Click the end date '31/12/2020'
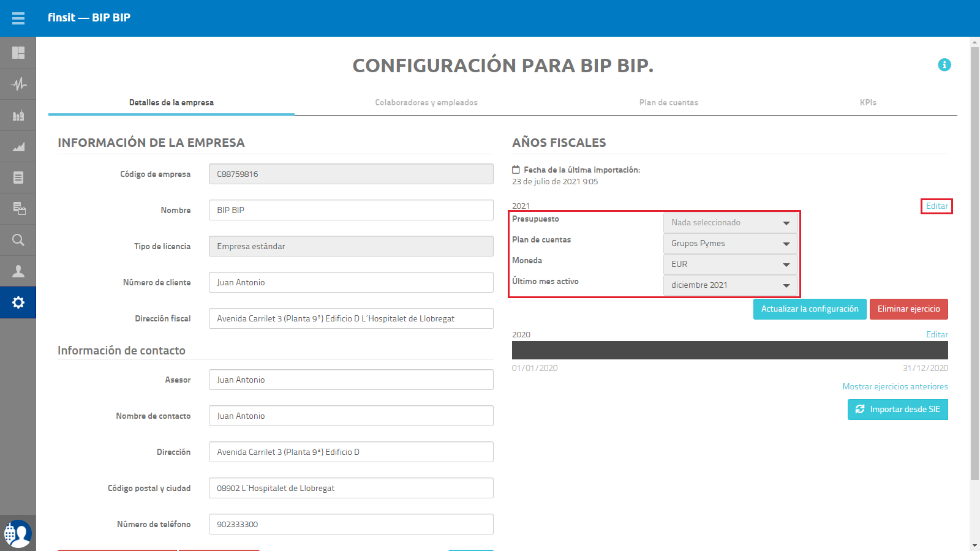 [925, 369]
